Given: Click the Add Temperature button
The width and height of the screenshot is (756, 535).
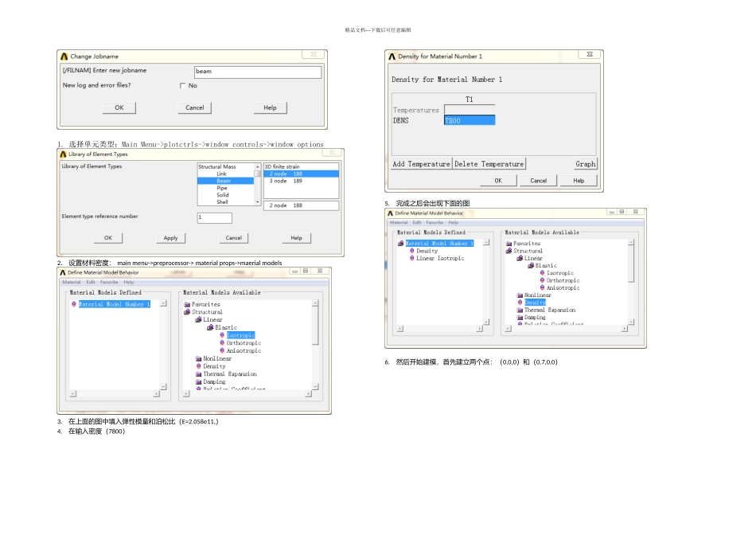Looking at the screenshot, I should pos(421,164).
